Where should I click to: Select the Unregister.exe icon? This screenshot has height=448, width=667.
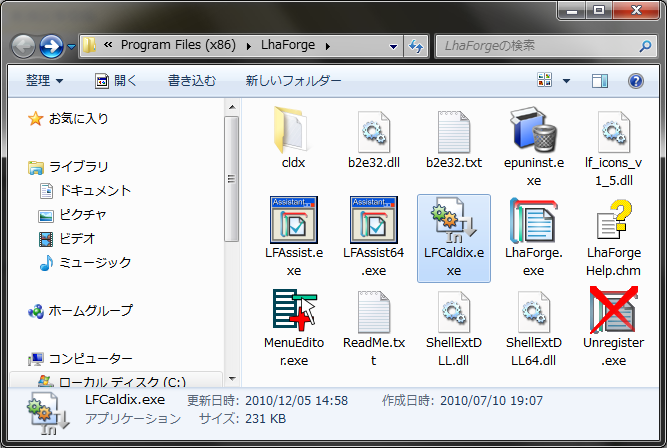tap(613, 327)
